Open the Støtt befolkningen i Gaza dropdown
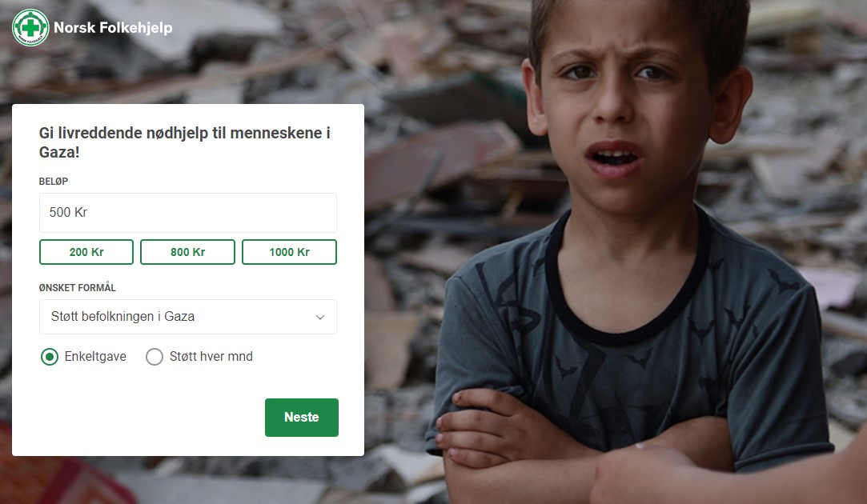This screenshot has height=504, width=867. (x=188, y=317)
